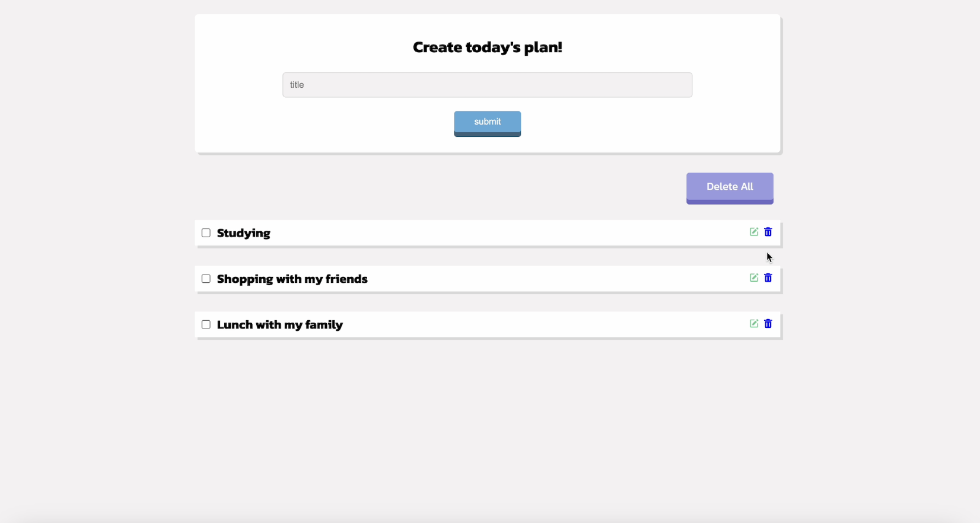
Task: Click the 'Lunch with my family' text
Action: click(x=279, y=325)
